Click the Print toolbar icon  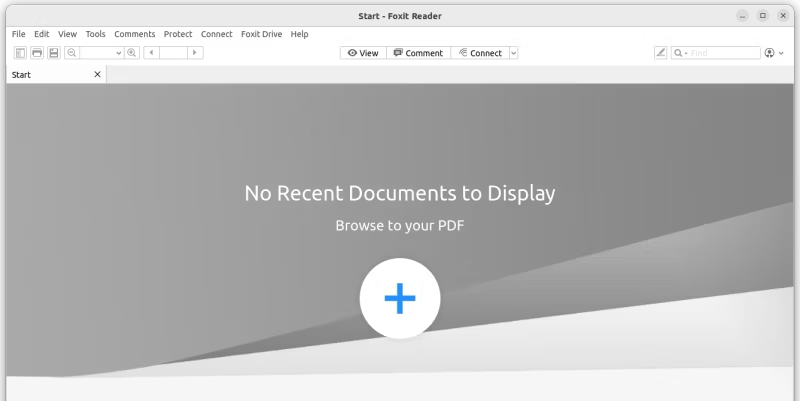pos(37,53)
